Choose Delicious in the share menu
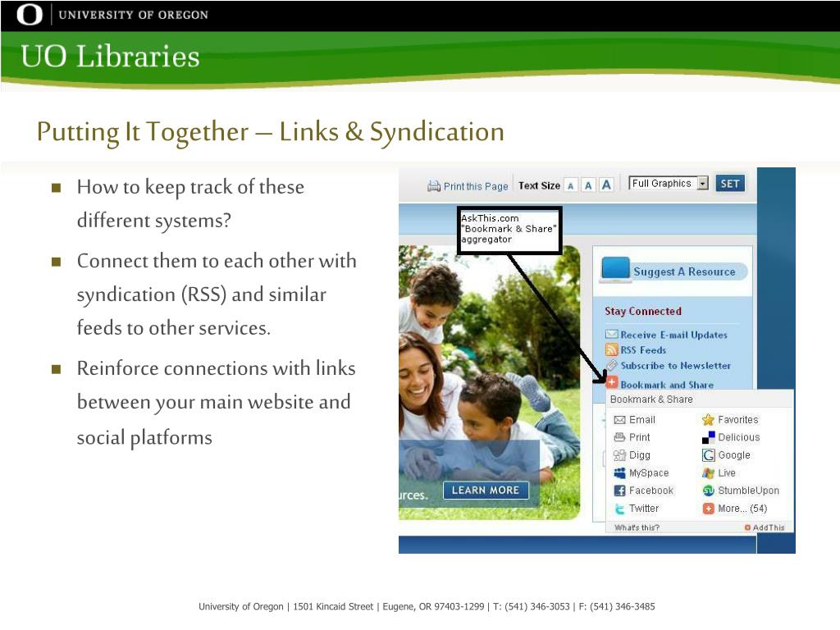 [x=739, y=437]
